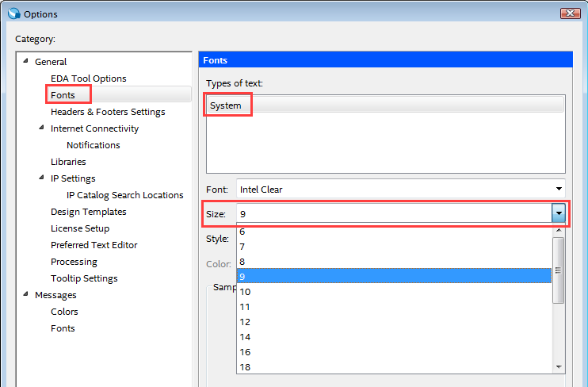588x387 pixels.
Task: Open the Font dropdown showing Intel Clear
Action: coord(559,190)
